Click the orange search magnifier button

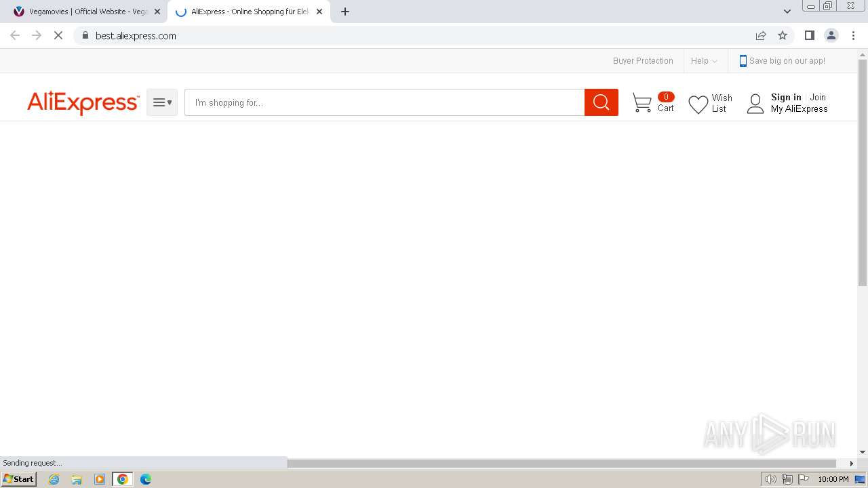601,102
